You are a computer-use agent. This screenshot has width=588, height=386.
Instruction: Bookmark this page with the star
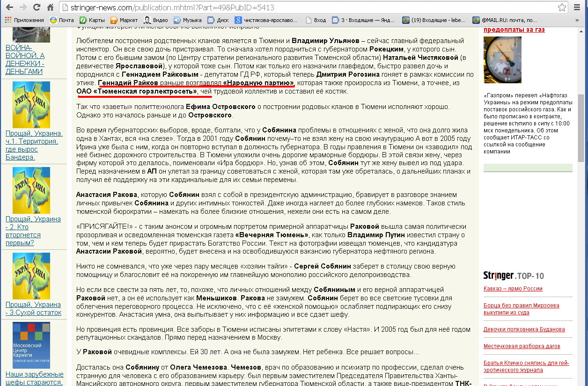[x=562, y=7]
